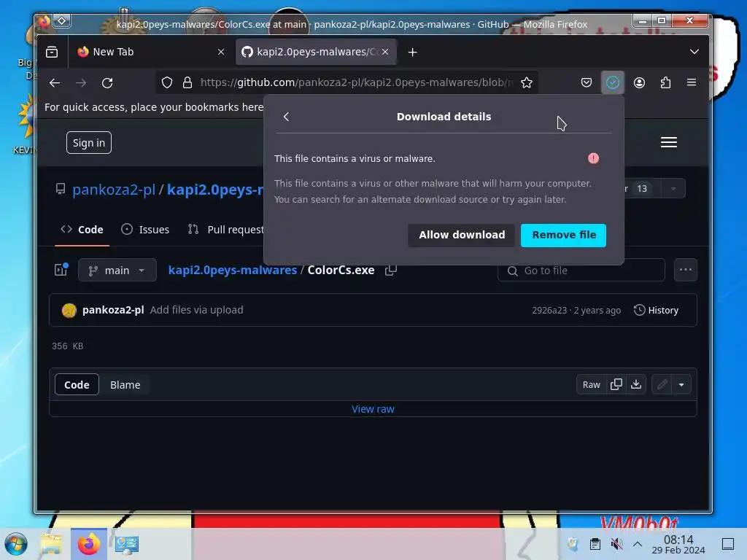Open pankoza2-pl commit author link
The height and width of the screenshot is (560, 747).
click(x=113, y=310)
